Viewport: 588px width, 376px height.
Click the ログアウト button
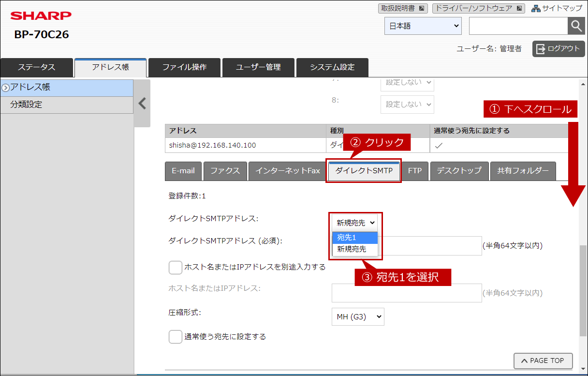(559, 48)
